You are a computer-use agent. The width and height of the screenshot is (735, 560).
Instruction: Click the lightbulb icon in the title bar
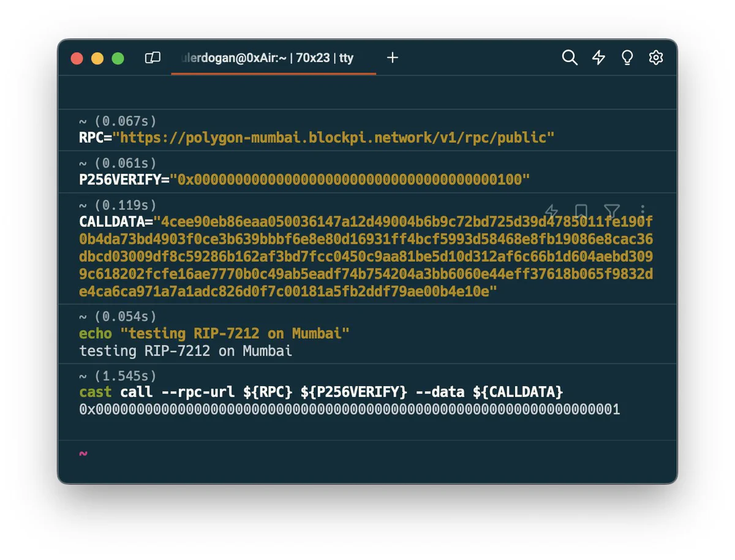click(x=627, y=58)
